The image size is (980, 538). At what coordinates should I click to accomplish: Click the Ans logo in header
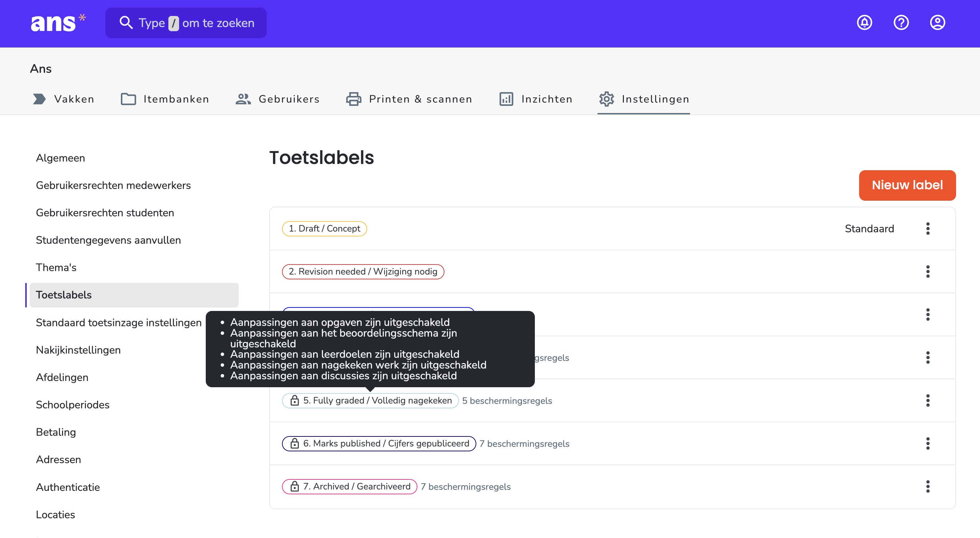[58, 23]
